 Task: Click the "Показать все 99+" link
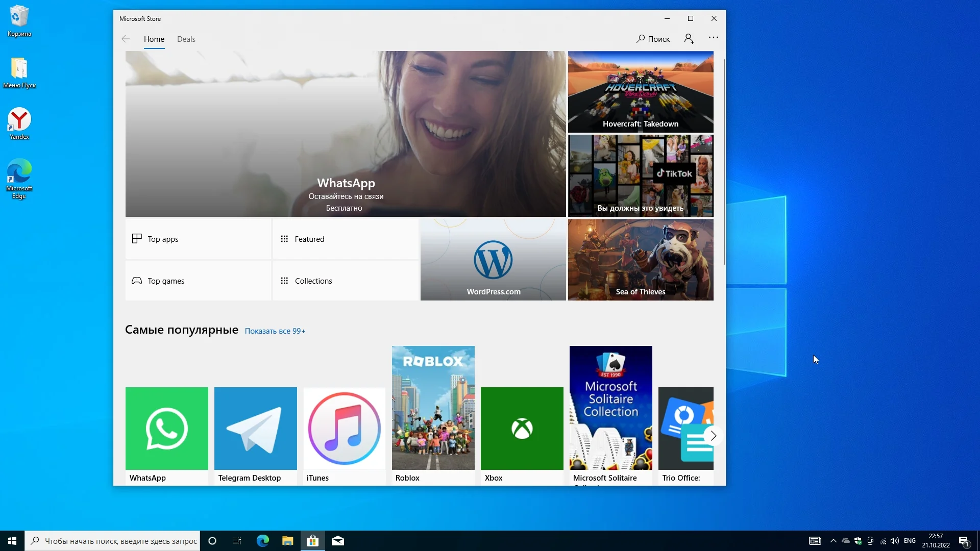275,331
